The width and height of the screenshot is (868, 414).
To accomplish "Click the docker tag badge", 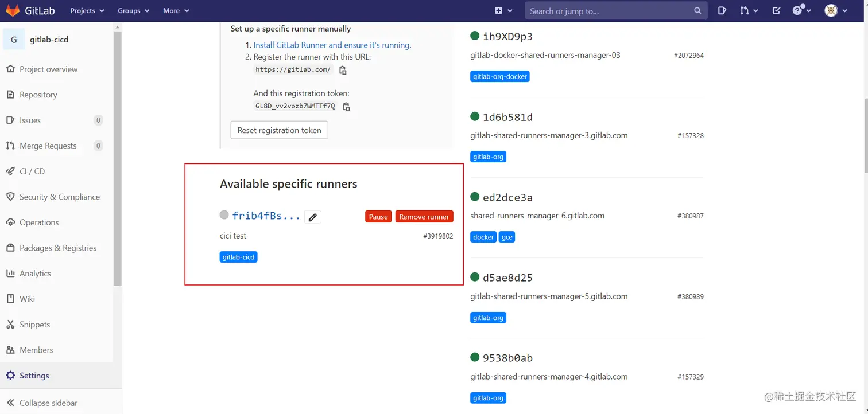I will click(x=483, y=237).
